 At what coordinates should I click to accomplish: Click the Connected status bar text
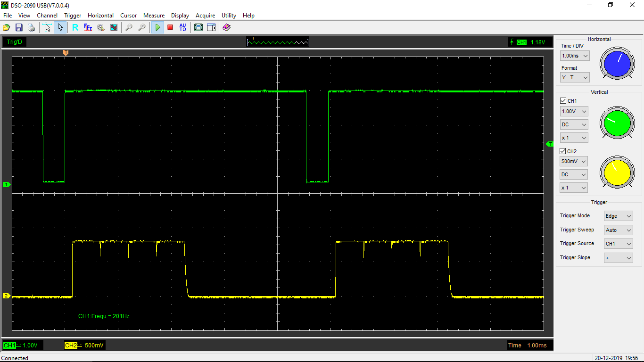pos(15,358)
